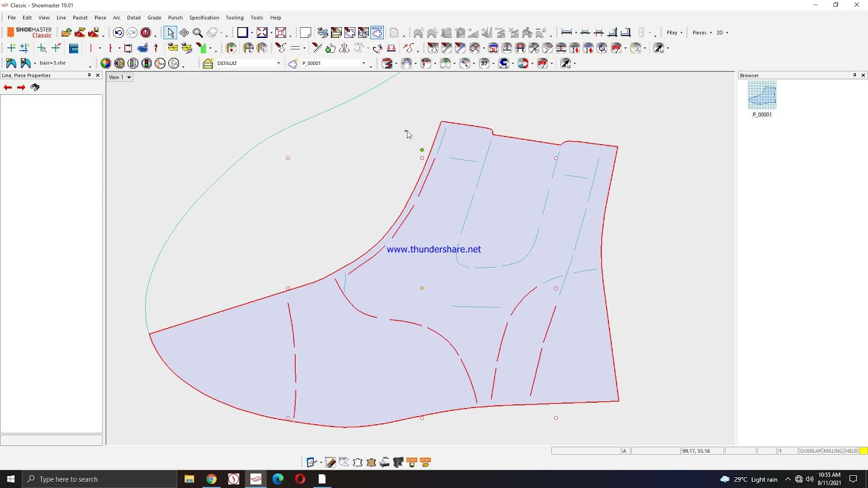This screenshot has height=488, width=868.
Task: Open the Piece menu
Action: [100, 18]
